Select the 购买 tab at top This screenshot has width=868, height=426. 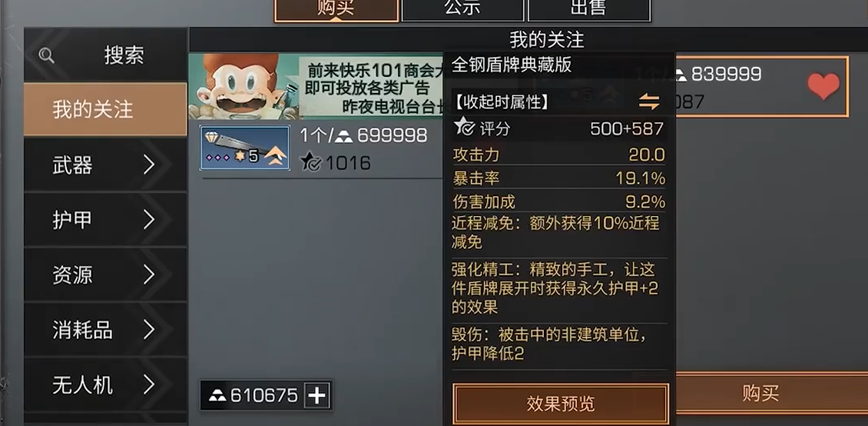pyautogui.click(x=336, y=10)
